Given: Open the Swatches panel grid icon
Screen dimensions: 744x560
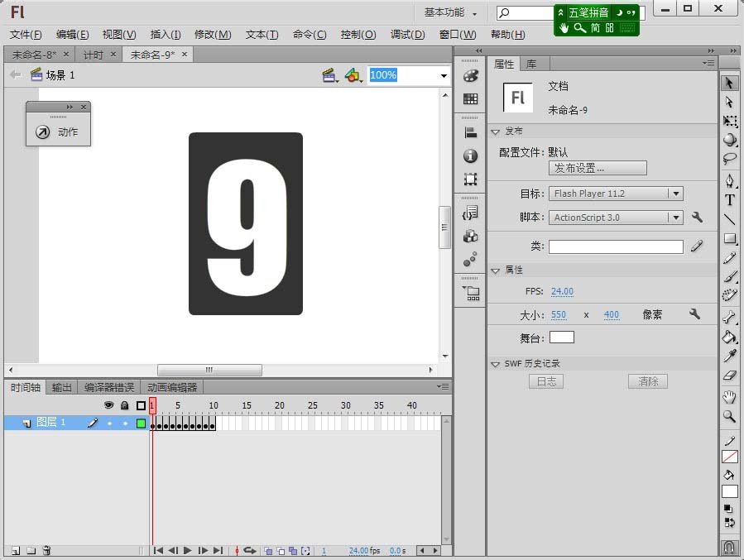Looking at the screenshot, I should coord(470,98).
